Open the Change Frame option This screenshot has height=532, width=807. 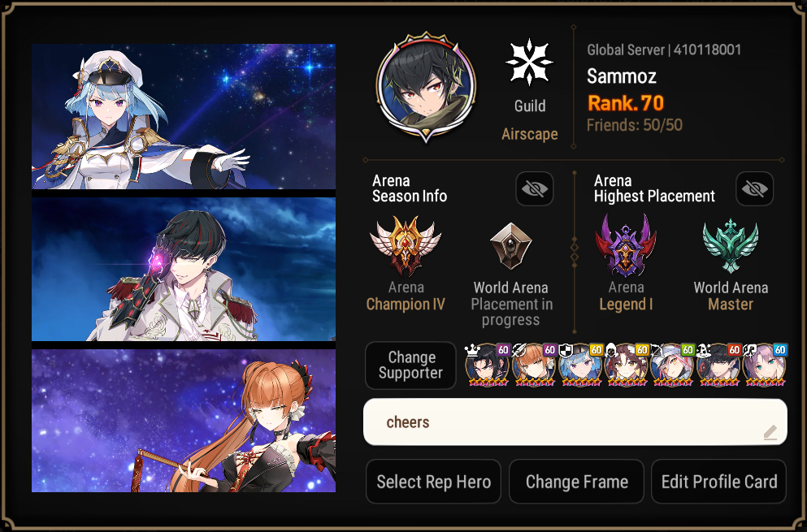[576, 482]
